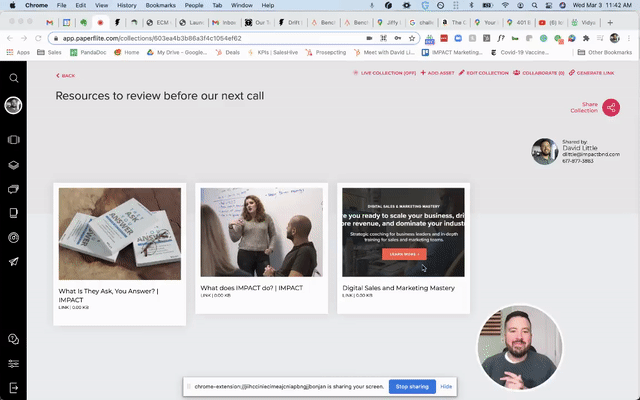Open the KPIs | SalesHive bookmark
The image size is (640, 400).
pos(273,52)
